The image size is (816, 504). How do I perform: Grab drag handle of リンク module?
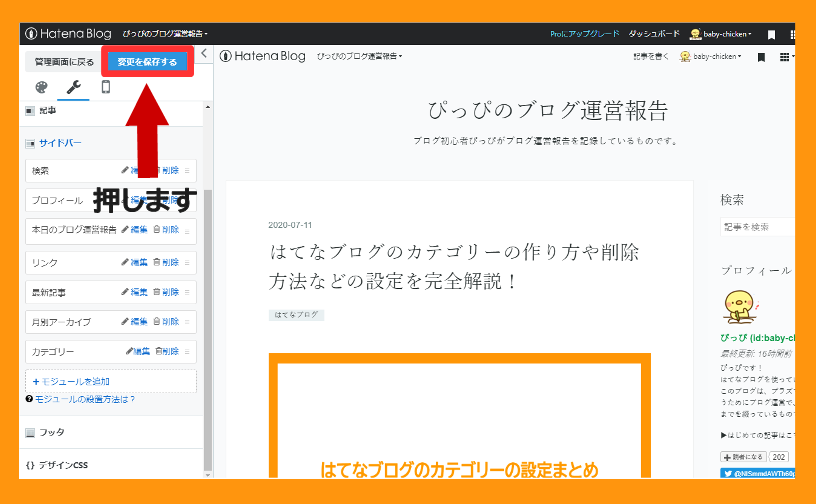187,263
